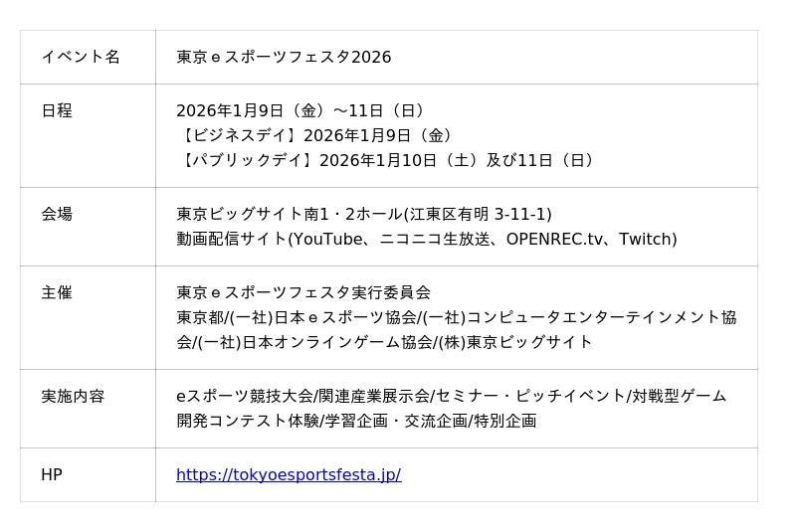
Task: Click the 【ビジネスデイ】 date line
Action: pos(317,135)
